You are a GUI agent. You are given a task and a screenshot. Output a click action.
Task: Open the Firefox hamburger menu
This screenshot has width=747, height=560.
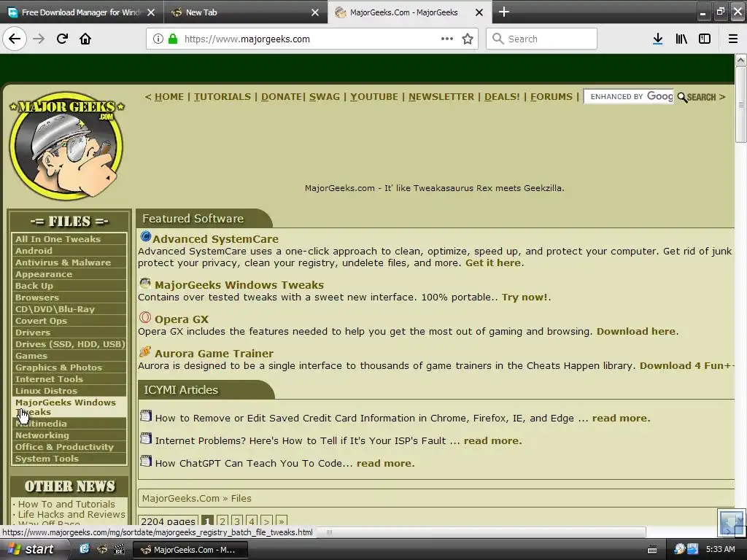(732, 39)
